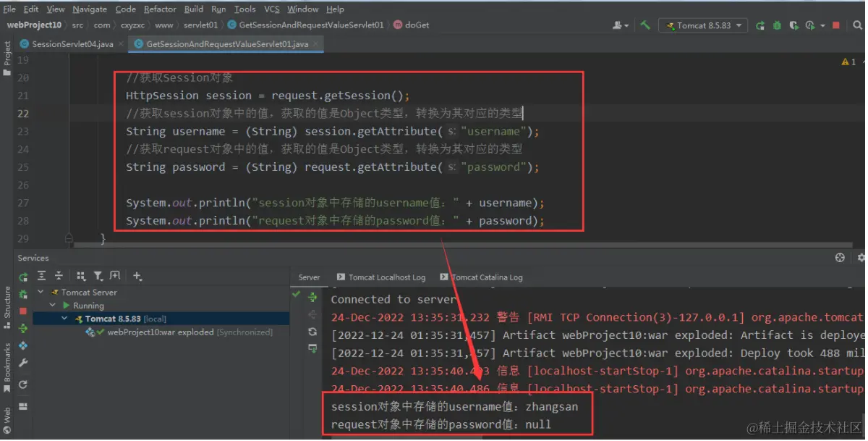Click line number 25 in the gutter
The image size is (868, 441).
(x=22, y=167)
